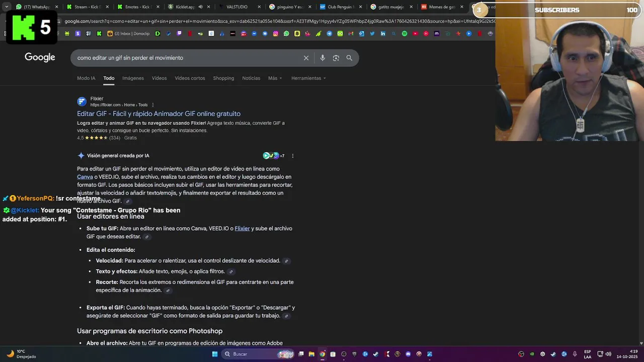
Task: Open the Spotify bookmark in bookmarks bar
Action: click(405, 34)
